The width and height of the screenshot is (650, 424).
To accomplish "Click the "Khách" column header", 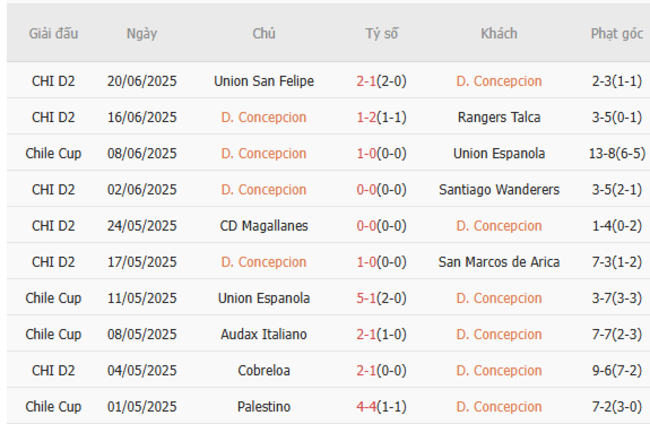I will pyautogui.click(x=499, y=33).
